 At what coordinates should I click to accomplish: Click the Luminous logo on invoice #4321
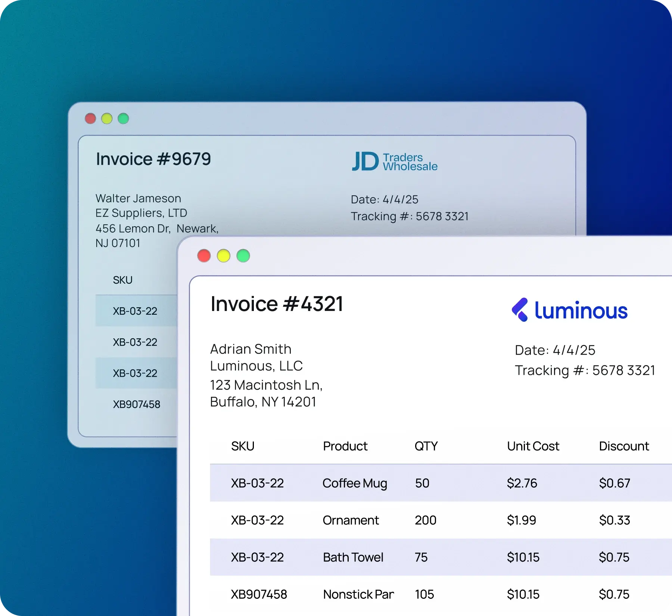click(x=570, y=310)
